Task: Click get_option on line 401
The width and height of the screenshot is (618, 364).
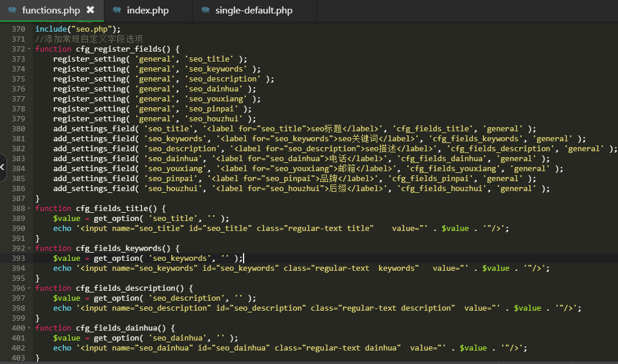Action: (116, 338)
